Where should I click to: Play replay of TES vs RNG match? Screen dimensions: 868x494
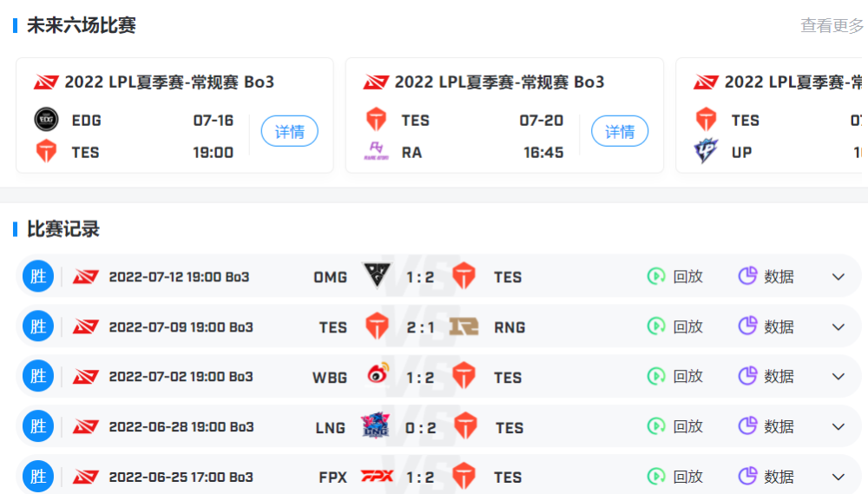pyautogui.click(x=675, y=326)
